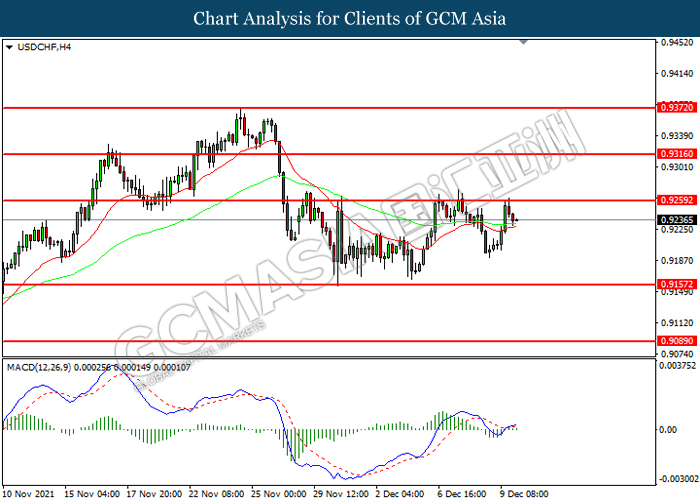Click the 0.91870 price axis value
Screen dimensions: 700x500
pyautogui.click(x=677, y=260)
